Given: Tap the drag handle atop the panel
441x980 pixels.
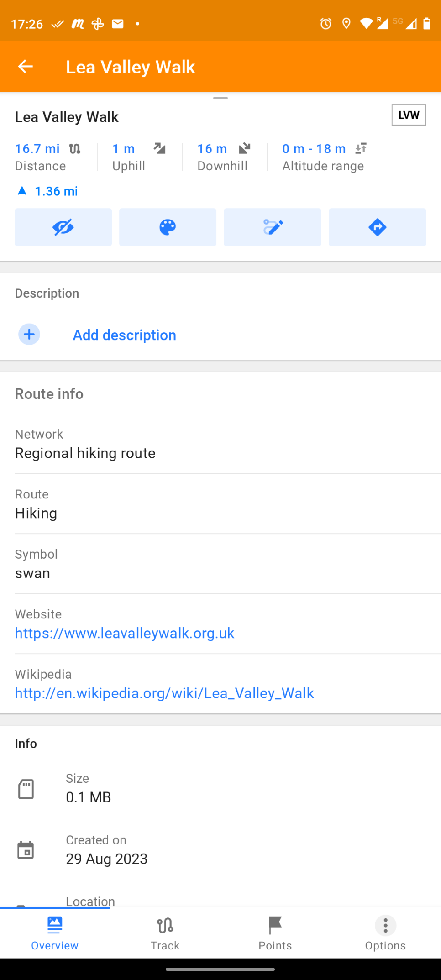Looking at the screenshot, I should [220, 98].
